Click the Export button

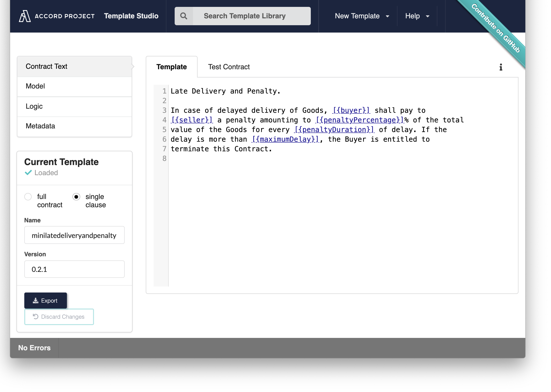pyautogui.click(x=45, y=301)
